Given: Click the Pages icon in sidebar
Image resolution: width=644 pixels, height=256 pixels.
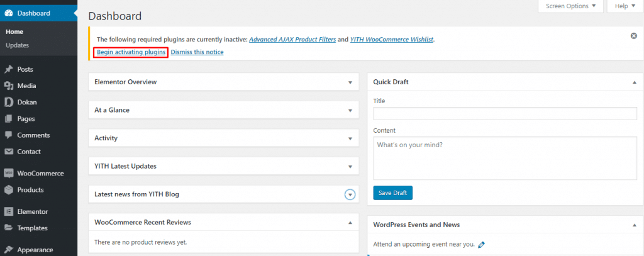Looking at the screenshot, I should coord(9,119).
